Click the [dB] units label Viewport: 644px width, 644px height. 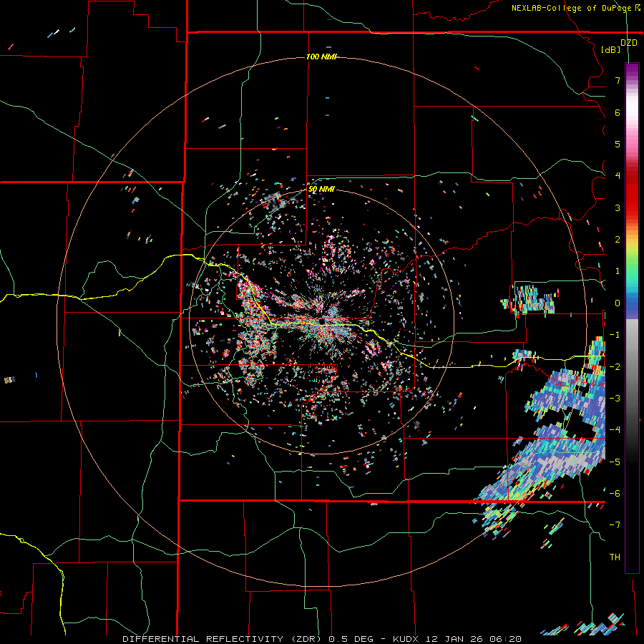coord(611,50)
